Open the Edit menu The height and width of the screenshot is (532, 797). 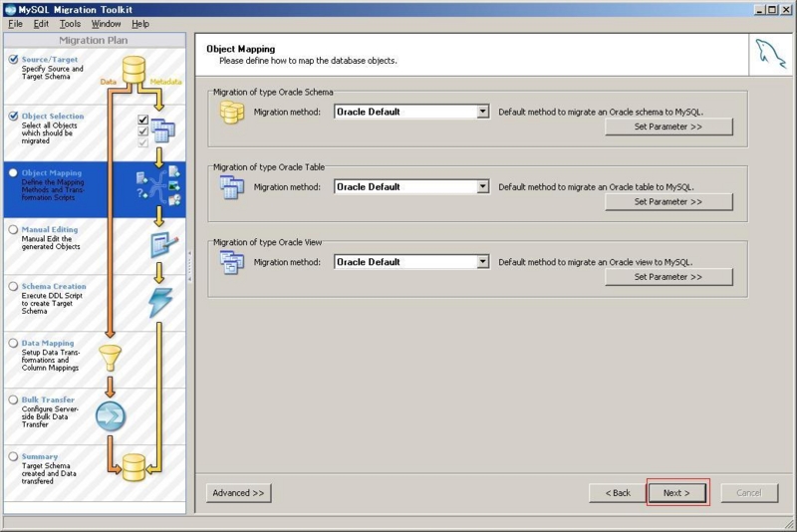click(x=41, y=24)
